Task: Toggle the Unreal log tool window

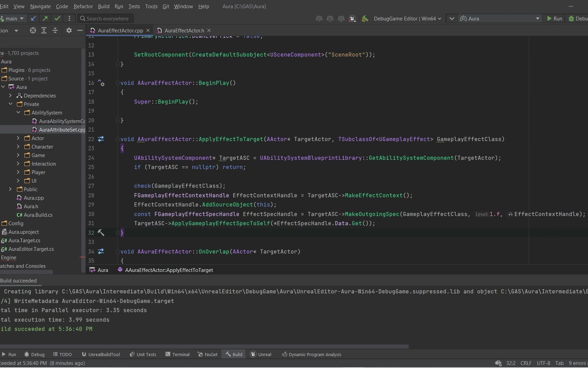Action: click(261, 354)
